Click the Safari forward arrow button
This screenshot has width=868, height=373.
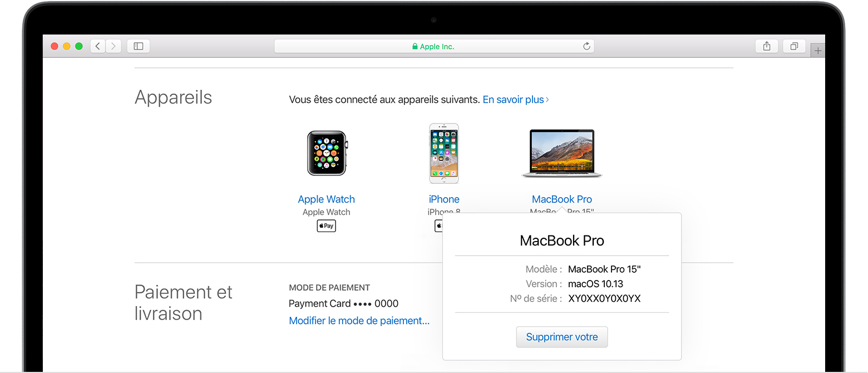(114, 46)
